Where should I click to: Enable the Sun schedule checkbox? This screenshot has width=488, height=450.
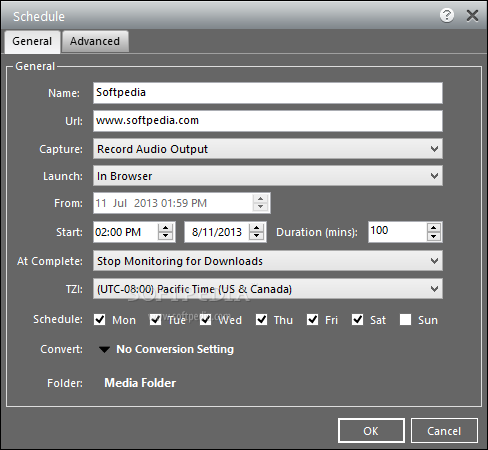coord(405,320)
